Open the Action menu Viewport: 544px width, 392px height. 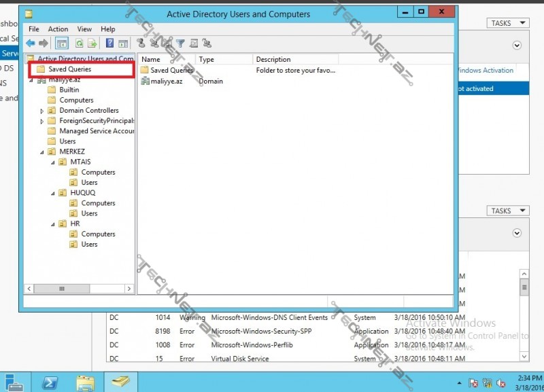58,29
